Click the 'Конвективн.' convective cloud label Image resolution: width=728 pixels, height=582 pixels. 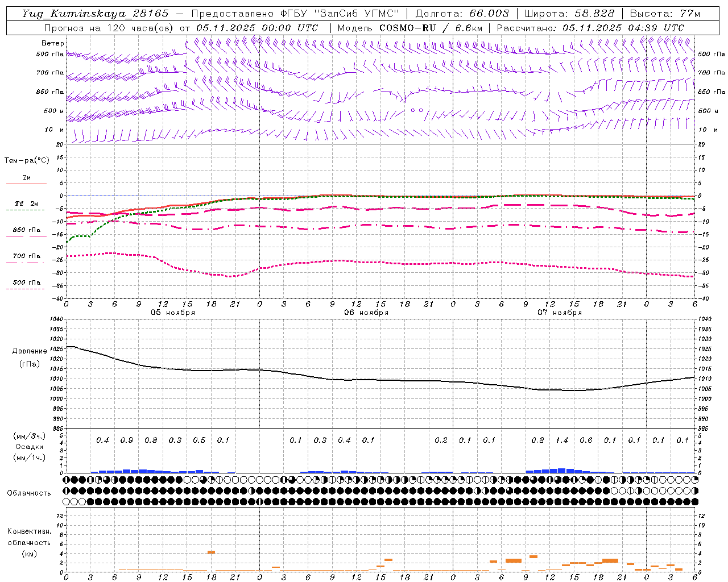tap(29, 531)
